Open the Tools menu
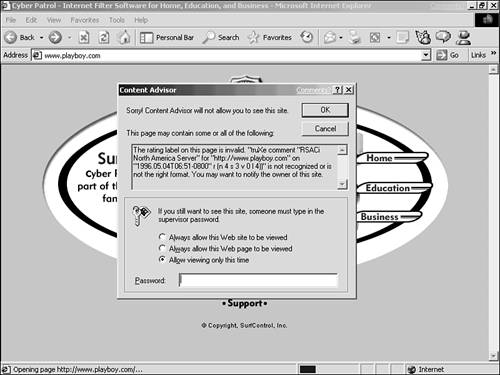Screen dimensions: 500x375 117,20
